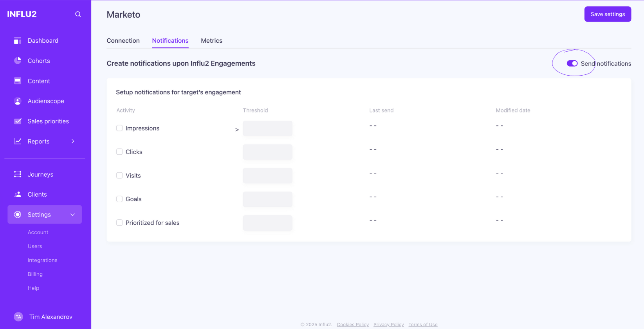This screenshot has width=644, height=329.
Task: Click the search magnifier icon in sidebar
Action: click(78, 14)
